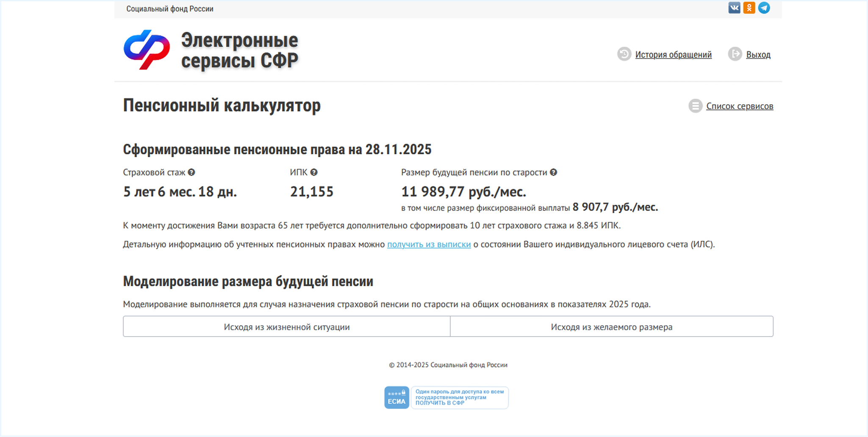Go to Список сервисов
The image size is (868, 437).
pyautogui.click(x=739, y=106)
